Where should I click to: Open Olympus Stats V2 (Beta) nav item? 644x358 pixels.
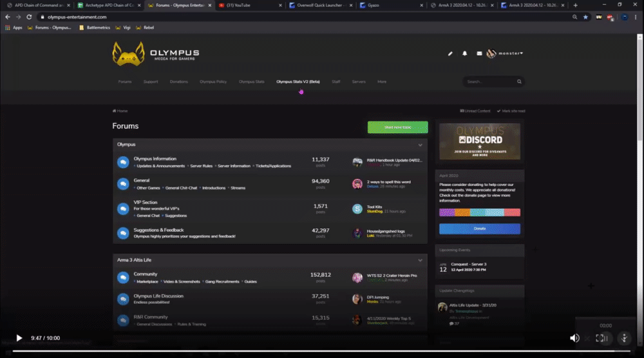pyautogui.click(x=298, y=82)
